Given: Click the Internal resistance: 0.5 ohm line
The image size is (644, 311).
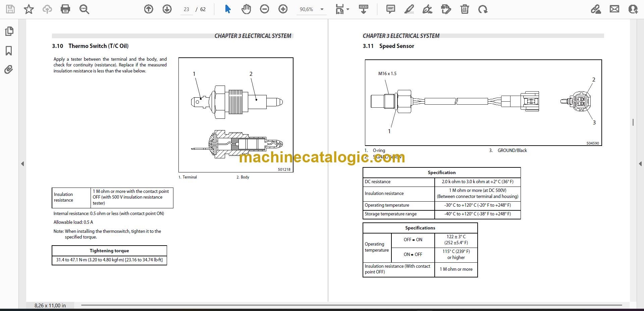Looking at the screenshot, I should [109, 213].
